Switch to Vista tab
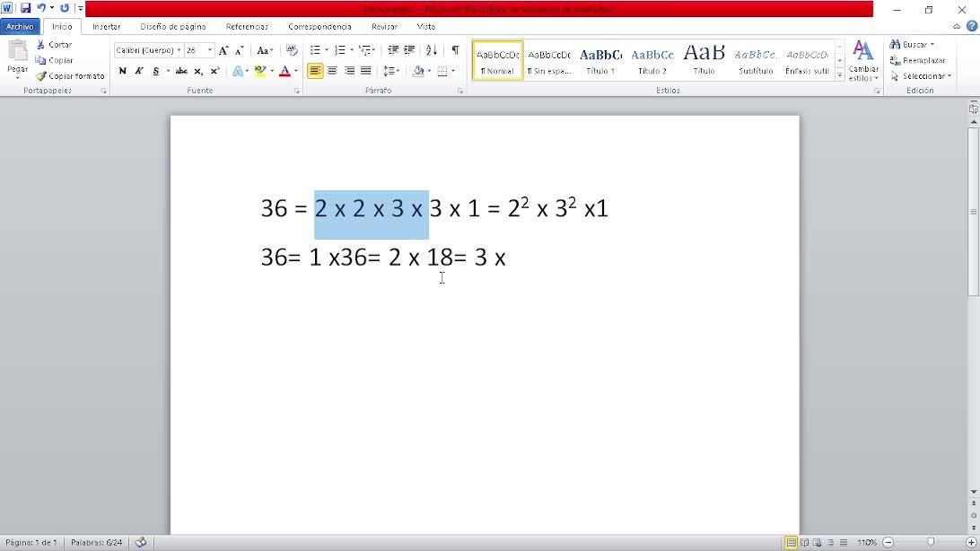980x551 pixels. tap(425, 26)
